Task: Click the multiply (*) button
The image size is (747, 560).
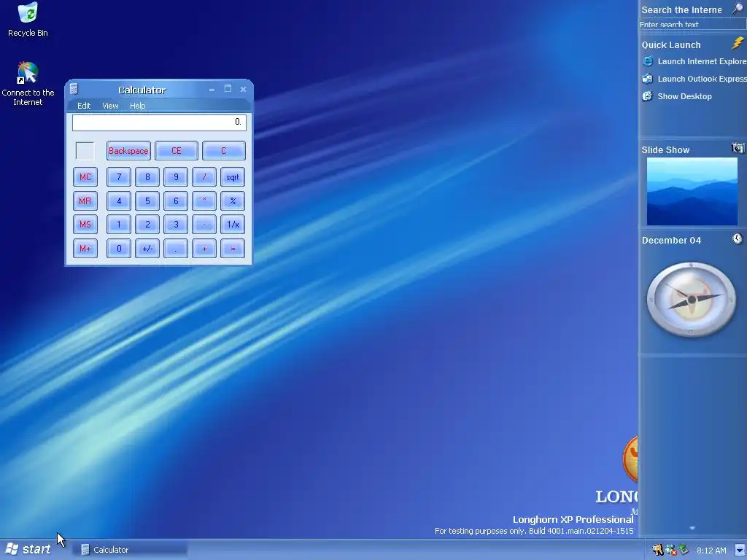Action: point(204,201)
